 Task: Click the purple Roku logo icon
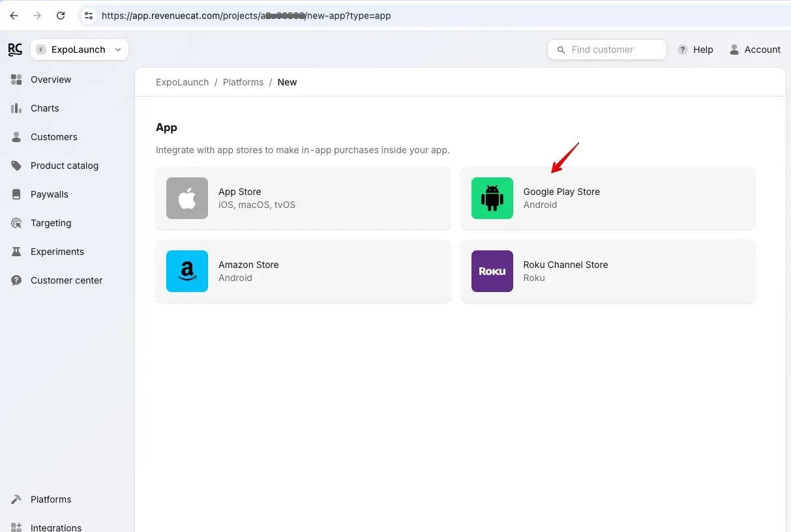tap(492, 271)
